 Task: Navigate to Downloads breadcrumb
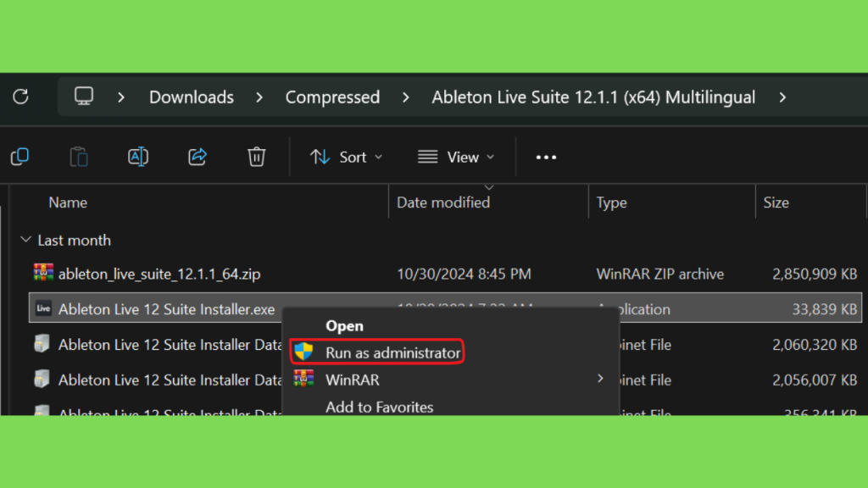point(192,97)
